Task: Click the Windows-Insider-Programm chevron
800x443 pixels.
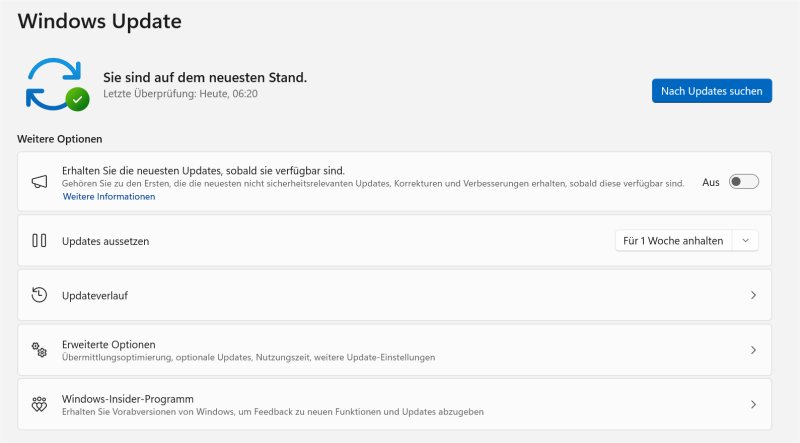Action: (753, 405)
